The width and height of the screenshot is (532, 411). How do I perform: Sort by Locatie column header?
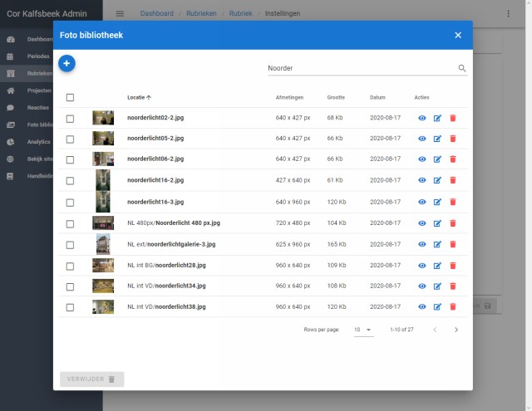coord(139,98)
